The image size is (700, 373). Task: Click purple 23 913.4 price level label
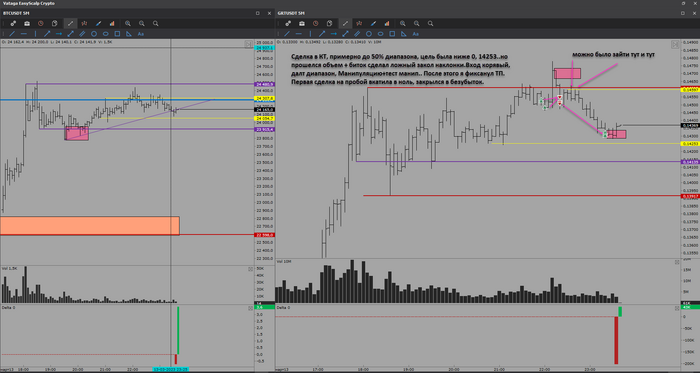point(264,129)
